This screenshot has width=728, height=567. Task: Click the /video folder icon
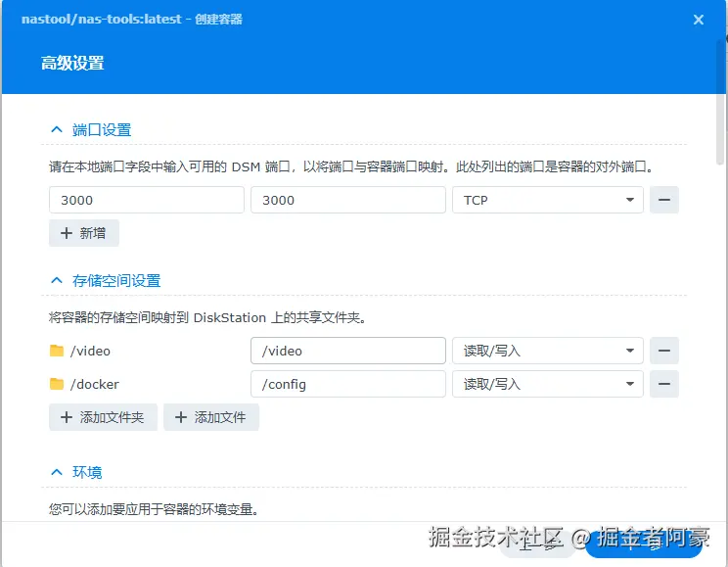57,351
